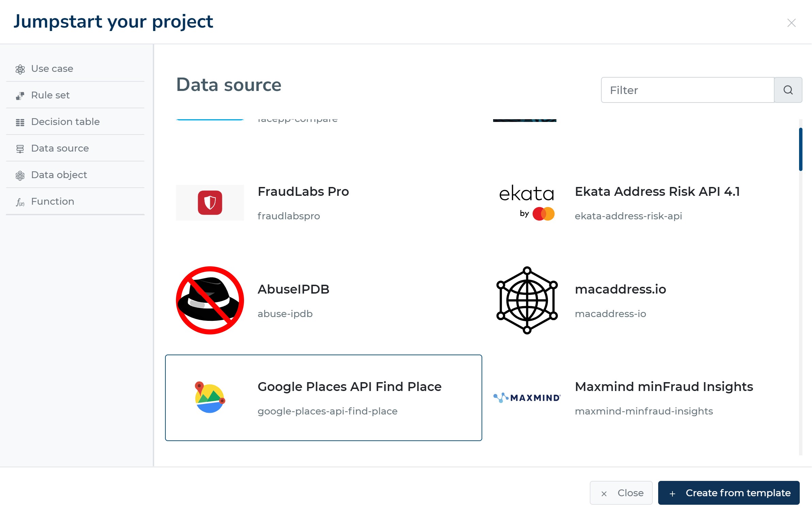
Task: Click the Data object icon
Action: coord(20,175)
